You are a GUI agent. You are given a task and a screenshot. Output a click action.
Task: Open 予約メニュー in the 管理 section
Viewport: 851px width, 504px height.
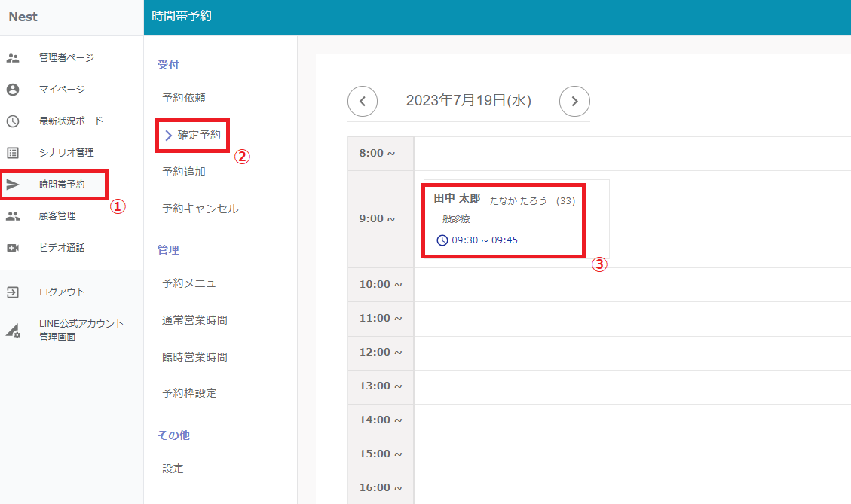click(x=194, y=283)
